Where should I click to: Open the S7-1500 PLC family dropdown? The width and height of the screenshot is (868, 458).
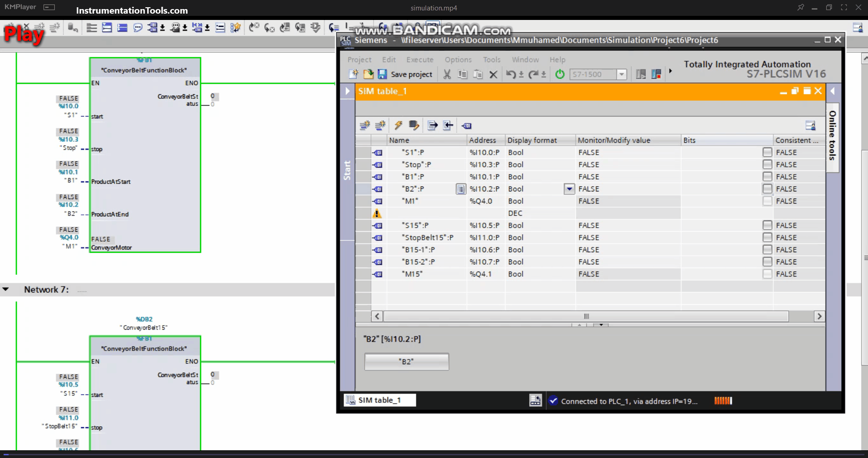pos(622,74)
